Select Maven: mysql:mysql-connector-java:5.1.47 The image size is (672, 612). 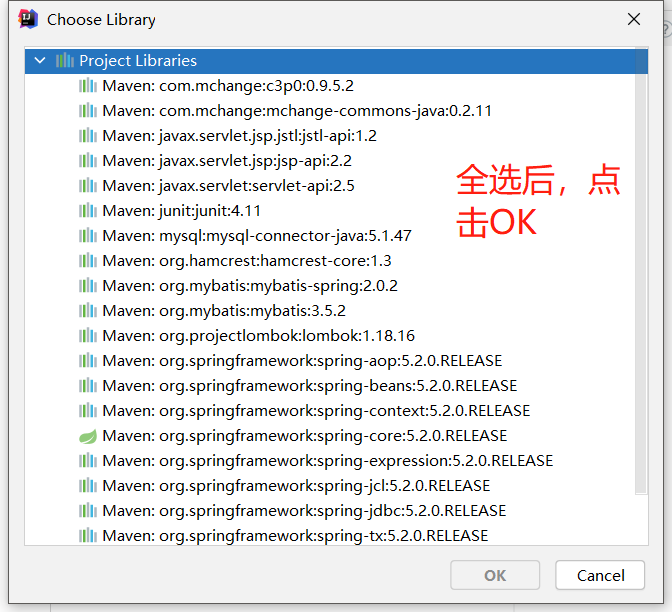click(257, 236)
